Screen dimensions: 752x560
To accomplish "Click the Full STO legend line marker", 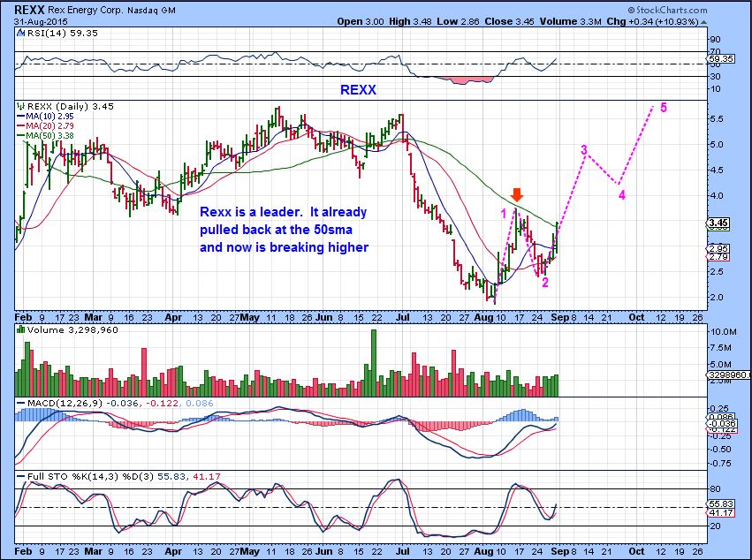I will coord(20,477).
